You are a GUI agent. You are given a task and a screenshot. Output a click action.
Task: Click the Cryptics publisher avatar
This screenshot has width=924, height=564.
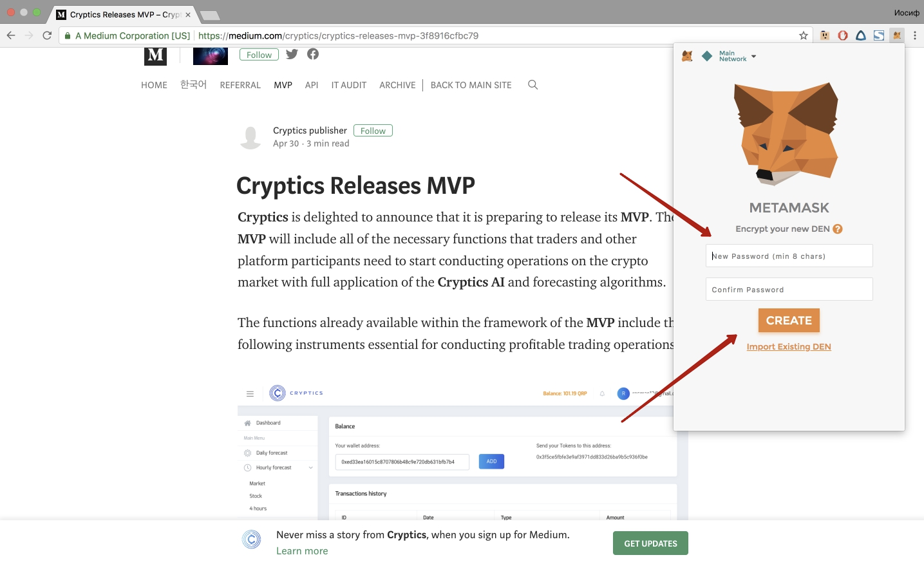click(250, 137)
